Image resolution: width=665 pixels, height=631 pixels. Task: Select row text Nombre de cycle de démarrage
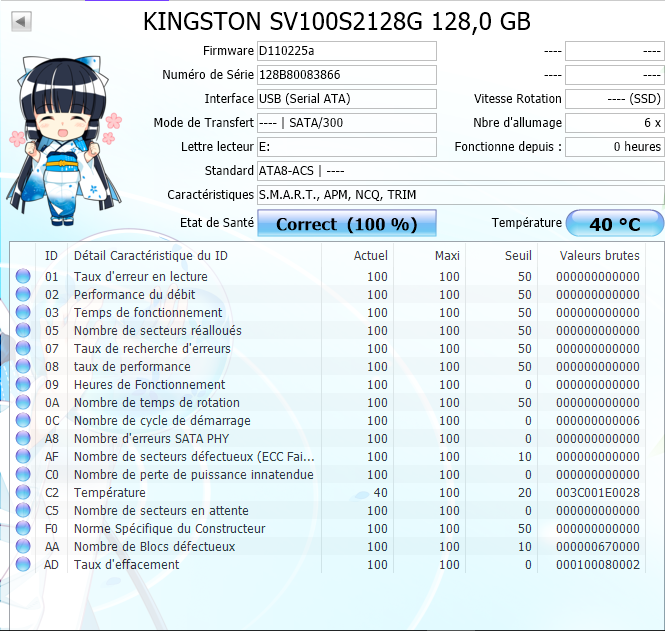tap(162, 421)
